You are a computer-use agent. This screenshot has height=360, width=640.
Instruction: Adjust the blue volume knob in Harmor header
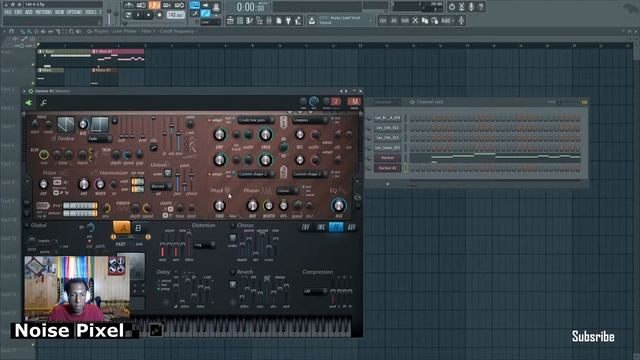313,101
